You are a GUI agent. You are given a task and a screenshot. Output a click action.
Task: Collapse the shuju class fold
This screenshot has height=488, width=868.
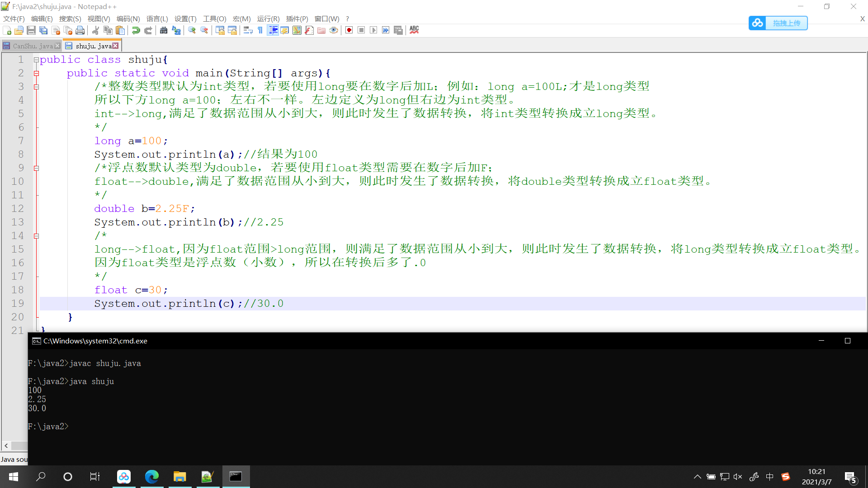(x=36, y=60)
